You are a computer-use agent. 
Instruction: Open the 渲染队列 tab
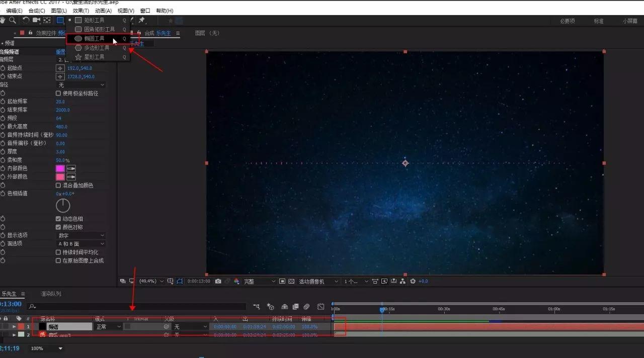(51, 294)
